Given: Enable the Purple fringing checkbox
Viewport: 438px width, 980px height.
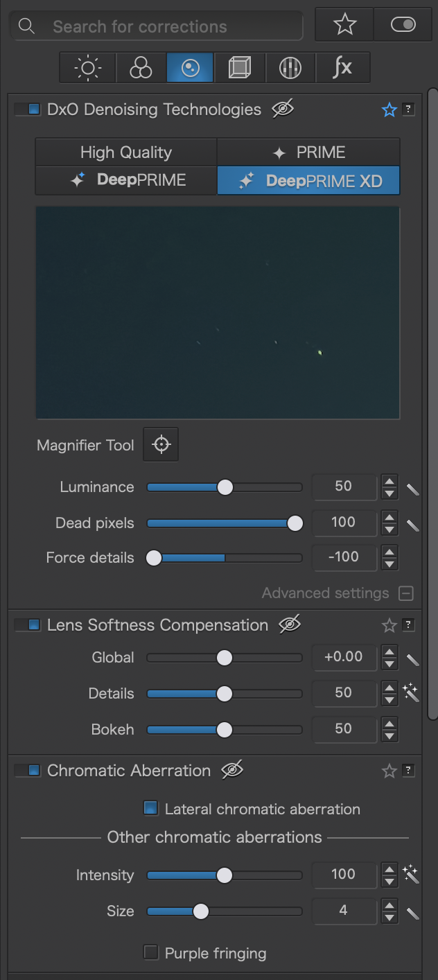Looking at the screenshot, I should coord(150,952).
